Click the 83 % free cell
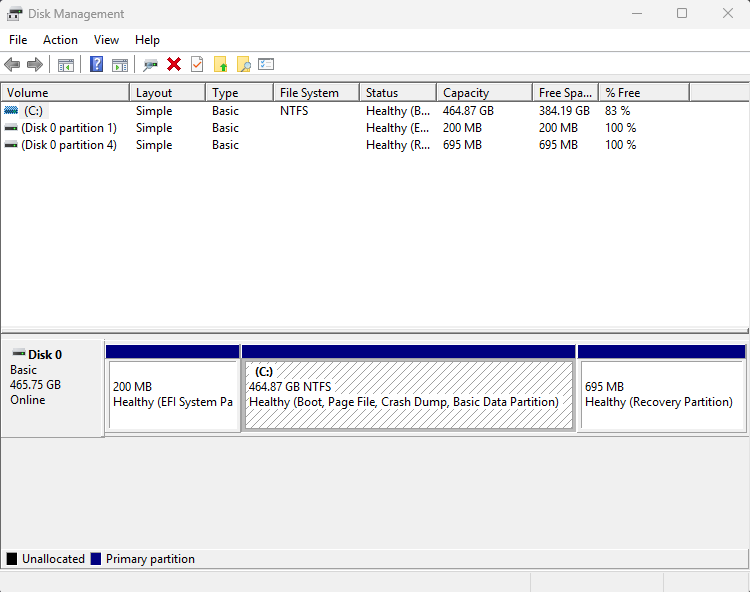750x592 pixels. pos(618,110)
